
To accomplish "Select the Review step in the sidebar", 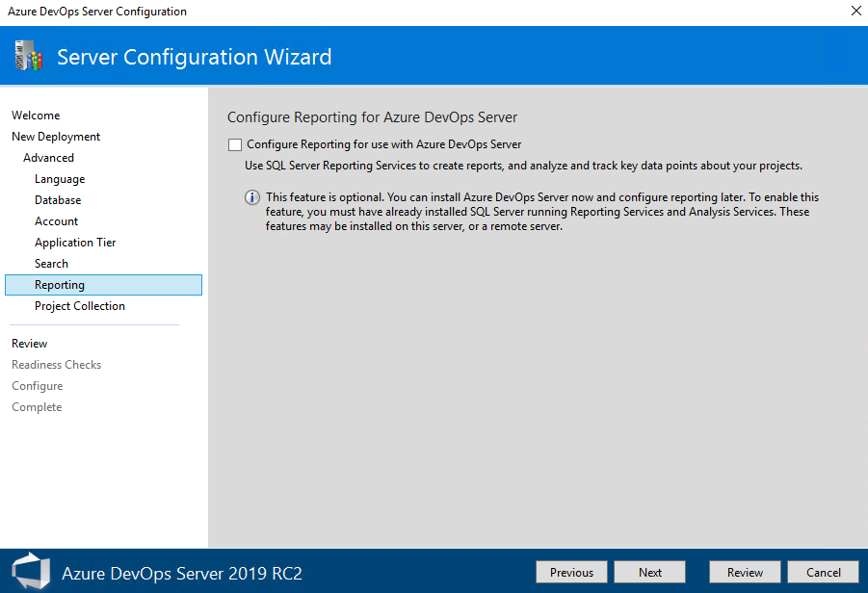I will click(29, 343).
